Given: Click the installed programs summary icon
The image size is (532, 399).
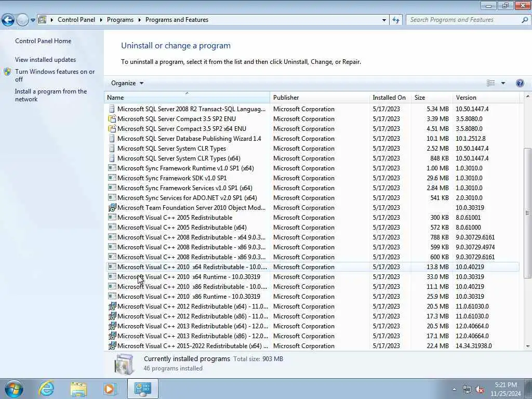Looking at the screenshot, I should tap(124, 364).
